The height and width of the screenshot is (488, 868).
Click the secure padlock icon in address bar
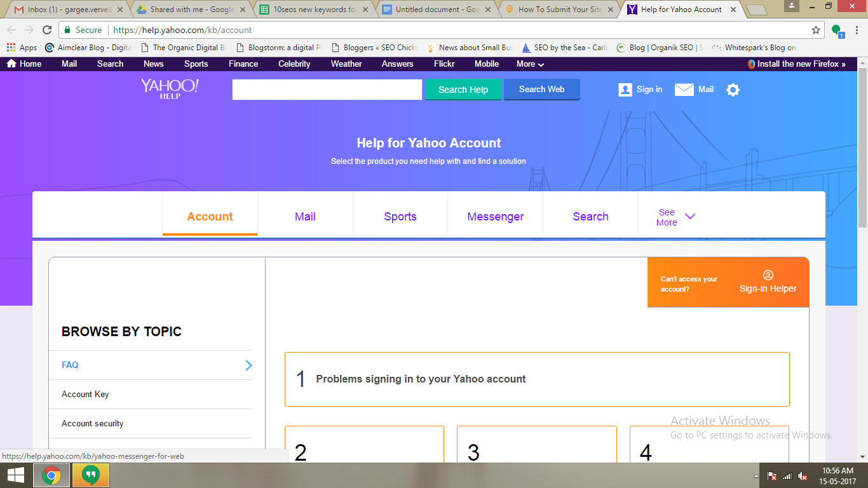click(67, 30)
